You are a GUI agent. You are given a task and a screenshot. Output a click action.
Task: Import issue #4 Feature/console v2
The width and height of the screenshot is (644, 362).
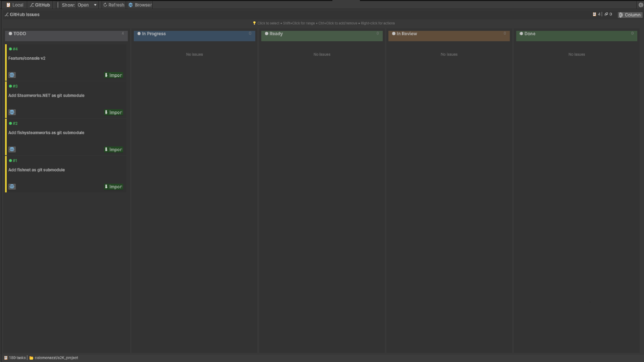pyautogui.click(x=113, y=75)
